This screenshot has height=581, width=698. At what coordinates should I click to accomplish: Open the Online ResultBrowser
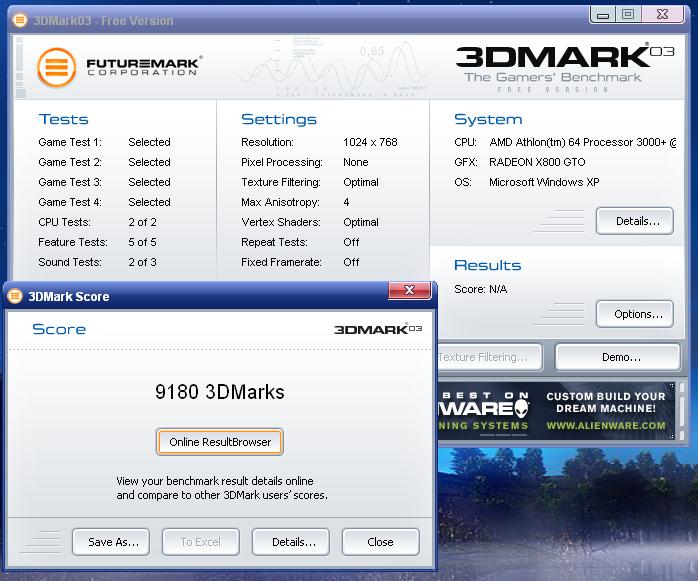(220, 442)
